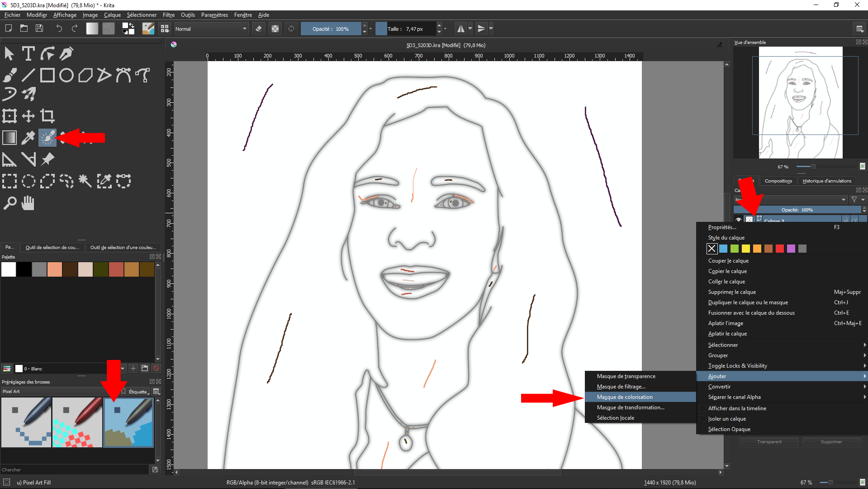This screenshot has height=489, width=868.
Task: Click Aplatir l'image
Action: tap(782, 323)
